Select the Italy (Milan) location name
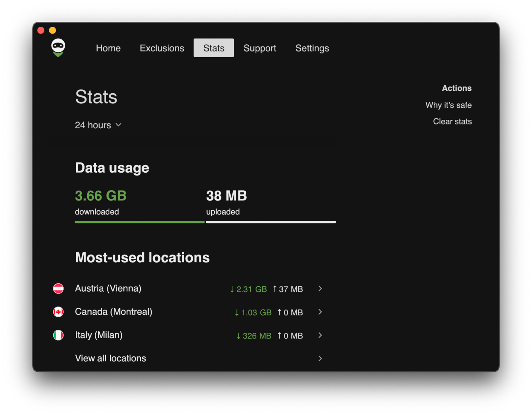This screenshot has width=532, height=415. (99, 335)
